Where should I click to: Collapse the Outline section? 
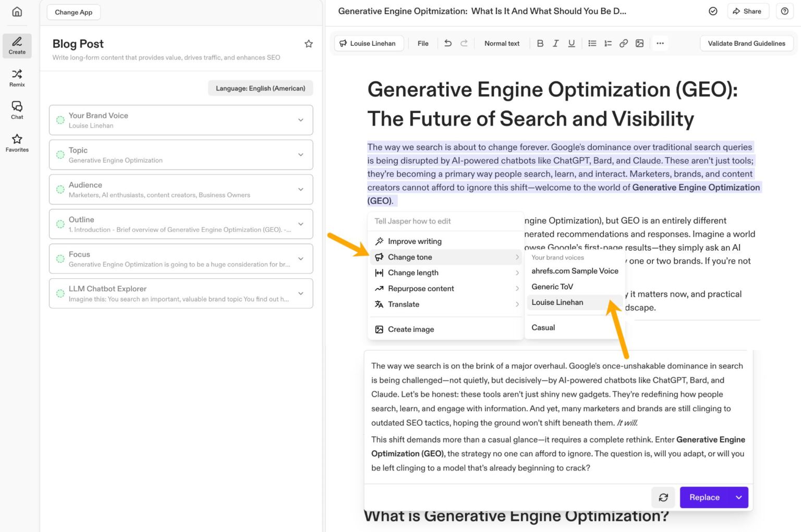301,224
